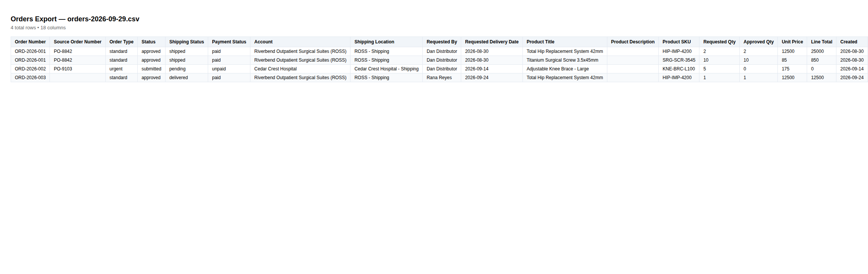This screenshot has height=274, width=868.
Task: Click the 4 total rows summary text
Action: click(x=38, y=28)
